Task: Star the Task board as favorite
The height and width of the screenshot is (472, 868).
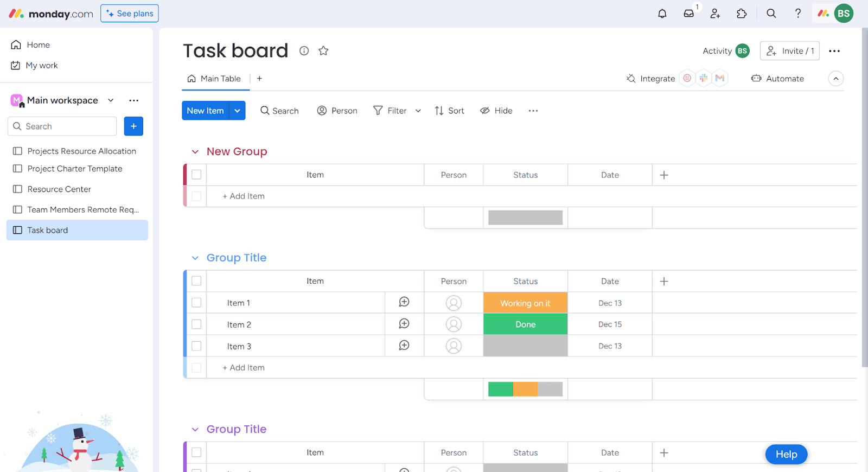Action: point(323,50)
